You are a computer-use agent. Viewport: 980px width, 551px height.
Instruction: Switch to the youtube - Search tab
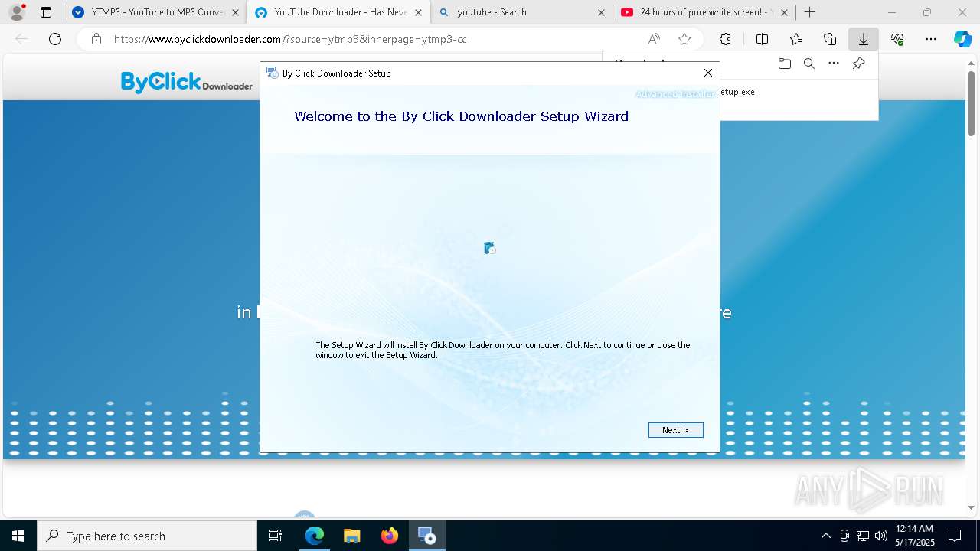[x=522, y=12]
